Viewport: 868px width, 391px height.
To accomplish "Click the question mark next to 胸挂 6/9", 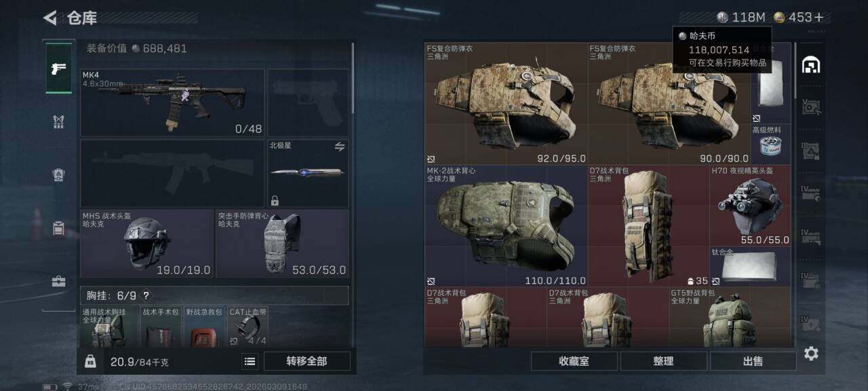I will (x=146, y=296).
